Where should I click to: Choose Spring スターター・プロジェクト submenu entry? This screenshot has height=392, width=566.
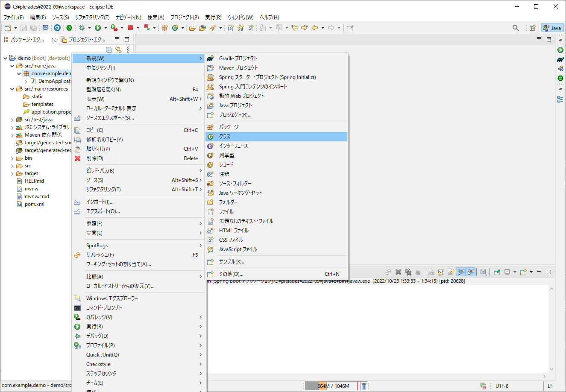point(276,77)
